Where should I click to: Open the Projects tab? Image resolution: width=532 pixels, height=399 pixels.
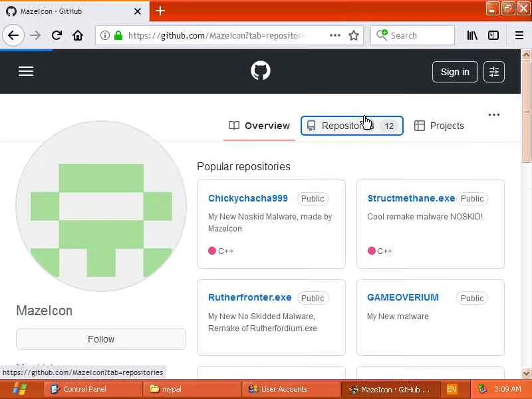point(439,126)
